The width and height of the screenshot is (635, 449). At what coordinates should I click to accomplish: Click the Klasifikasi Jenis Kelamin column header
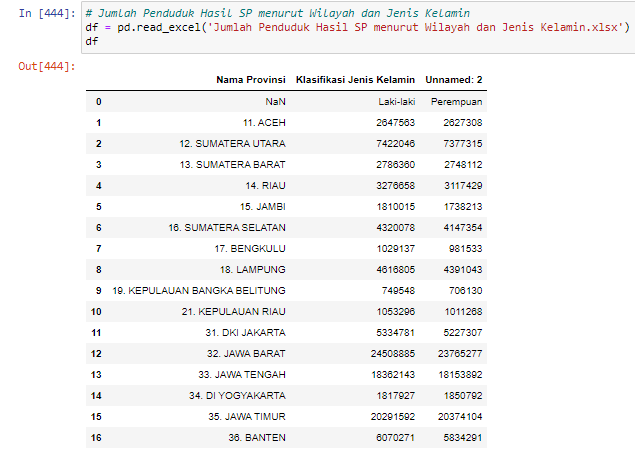point(355,80)
